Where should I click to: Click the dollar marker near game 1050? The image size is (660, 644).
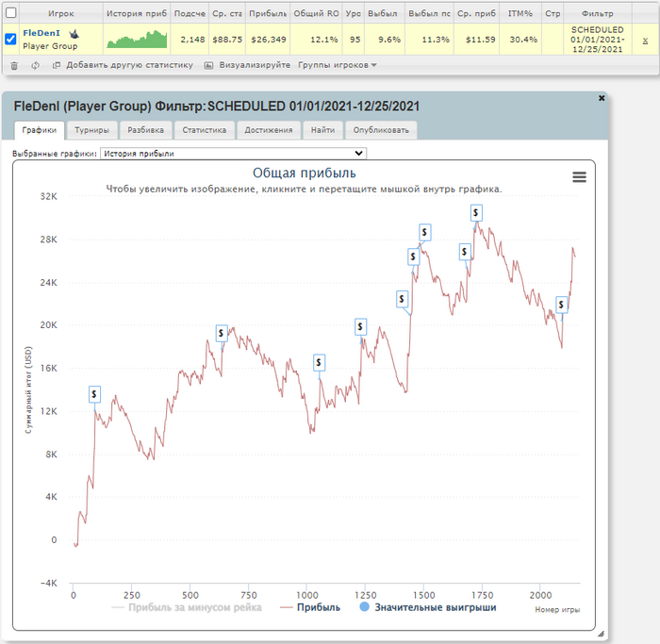coord(319,362)
